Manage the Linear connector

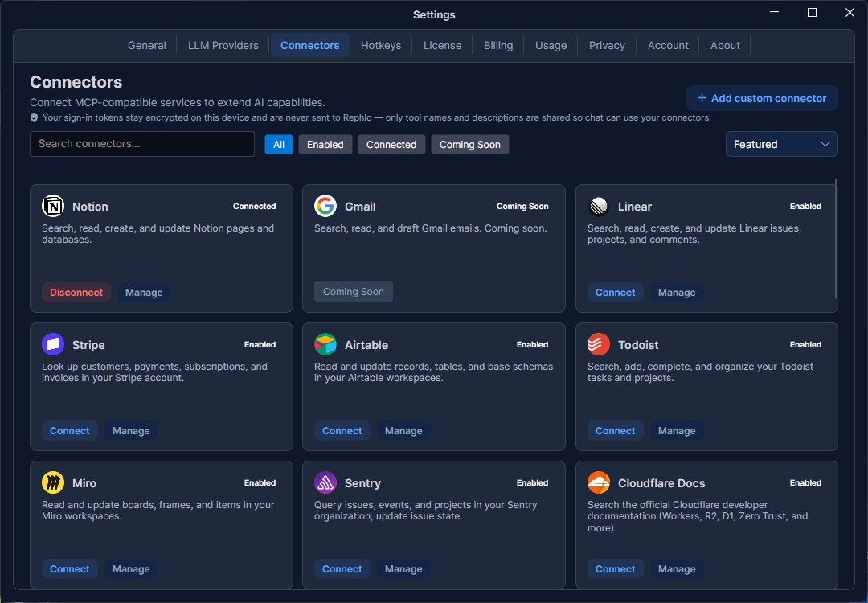pos(677,293)
